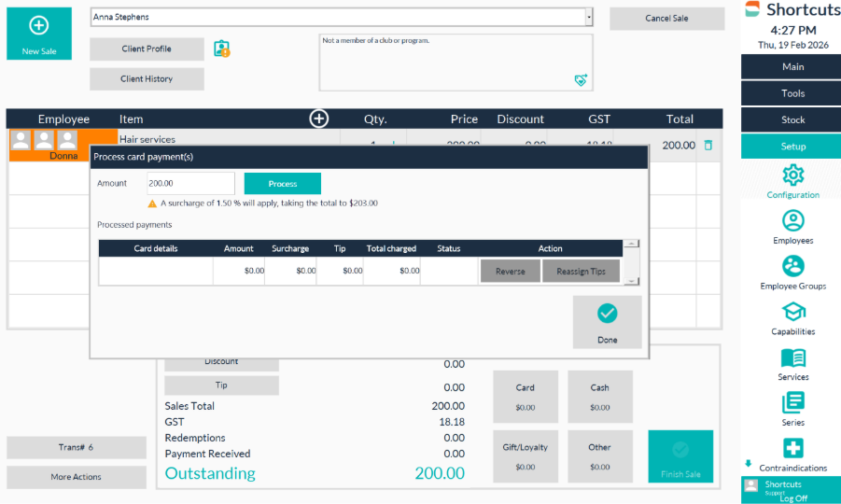Click Reassign Tips
The image size is (841, 504).
click(x=581, y=272)
